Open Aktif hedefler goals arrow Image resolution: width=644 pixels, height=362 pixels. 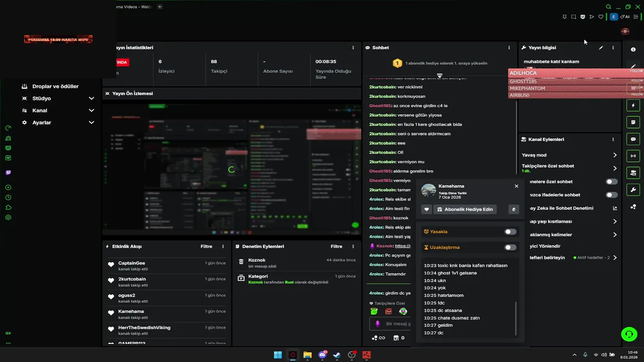coord(615,258)
